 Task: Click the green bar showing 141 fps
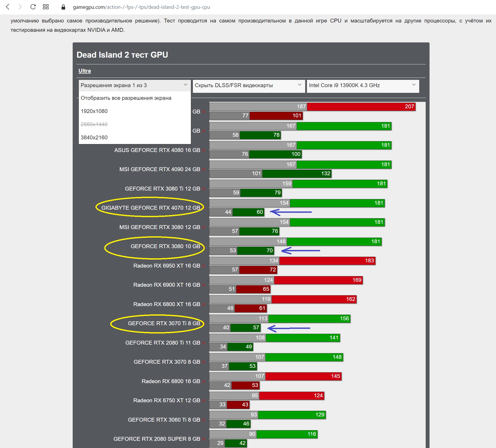coord(303,338)
